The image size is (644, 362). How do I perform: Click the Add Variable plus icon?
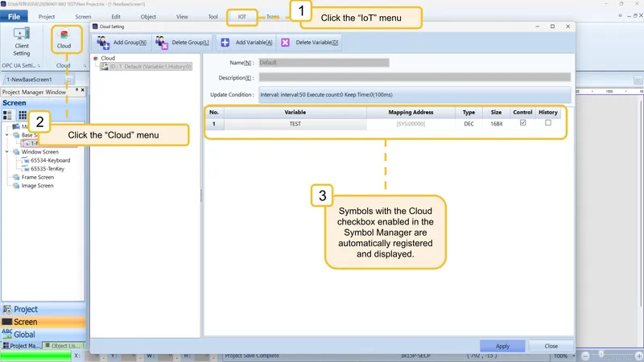[225, 43]
